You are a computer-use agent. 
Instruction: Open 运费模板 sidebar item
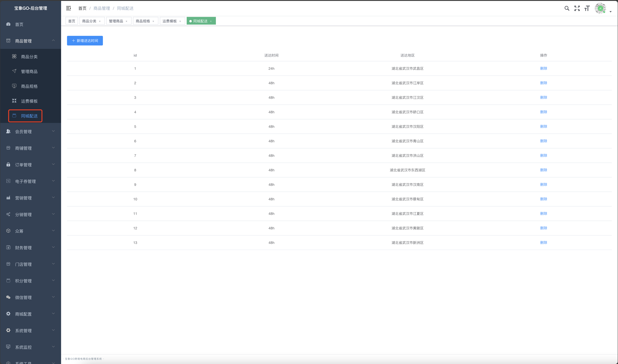(29, 101)
